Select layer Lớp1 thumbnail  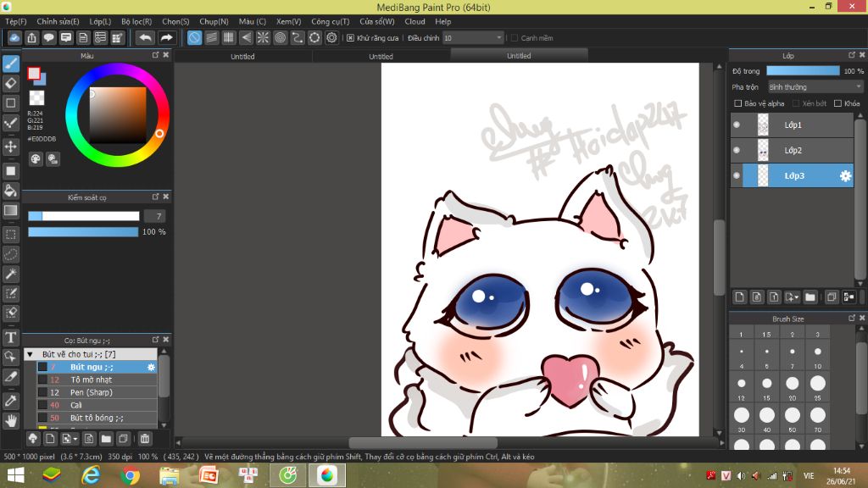763,125
